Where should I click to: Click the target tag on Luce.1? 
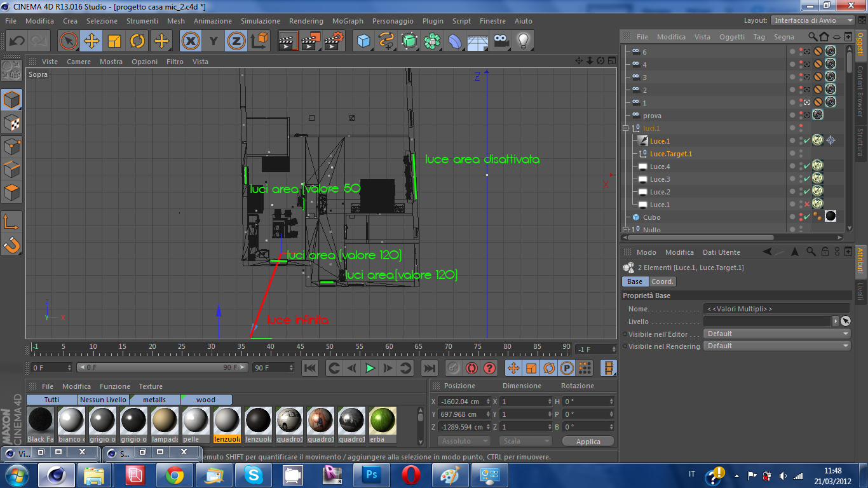pos(831,140)
